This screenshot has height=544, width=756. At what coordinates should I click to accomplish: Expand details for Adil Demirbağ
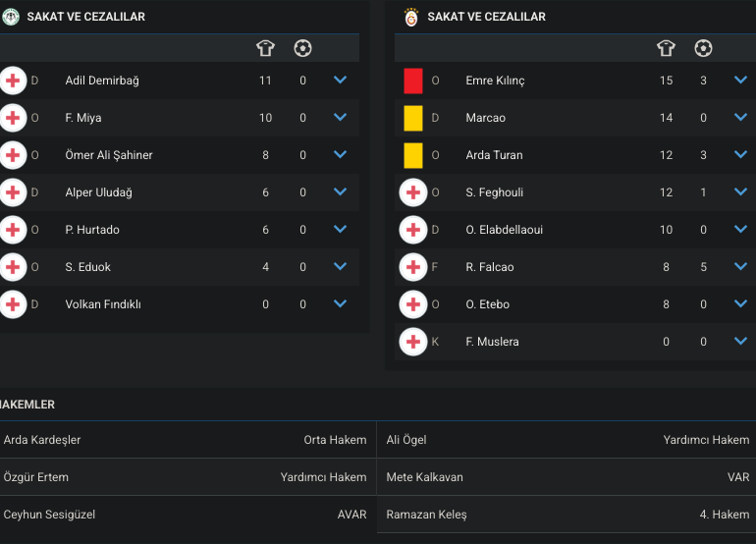pos(341,80)
